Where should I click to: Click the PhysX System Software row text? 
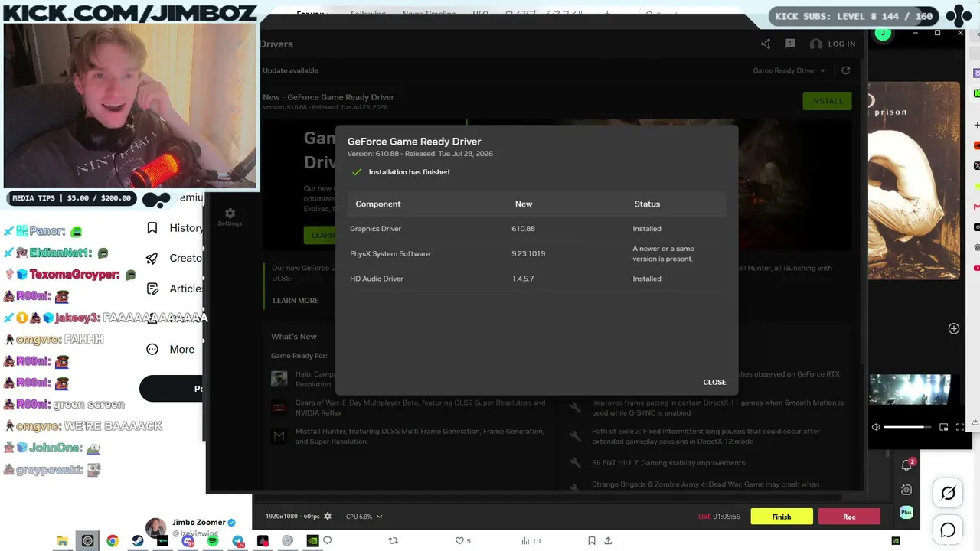(x=390, y=253)
